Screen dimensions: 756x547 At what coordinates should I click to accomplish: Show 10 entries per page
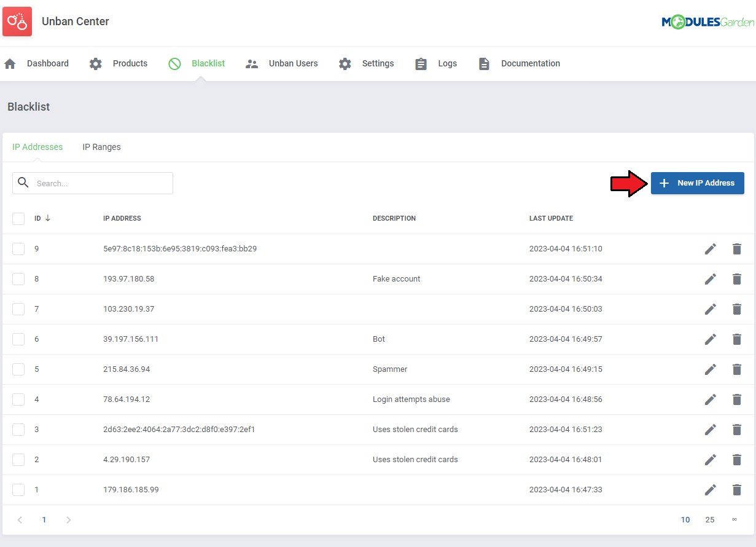click(685, 520)
